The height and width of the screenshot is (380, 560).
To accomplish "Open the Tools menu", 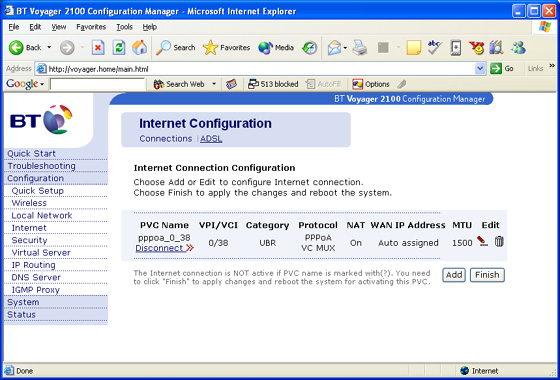I will coord(124,27).
